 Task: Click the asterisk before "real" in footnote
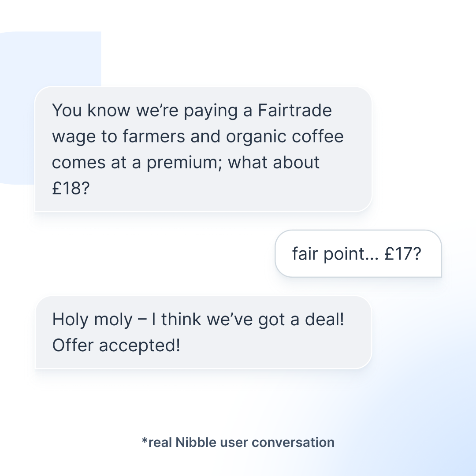coord(144,440)
